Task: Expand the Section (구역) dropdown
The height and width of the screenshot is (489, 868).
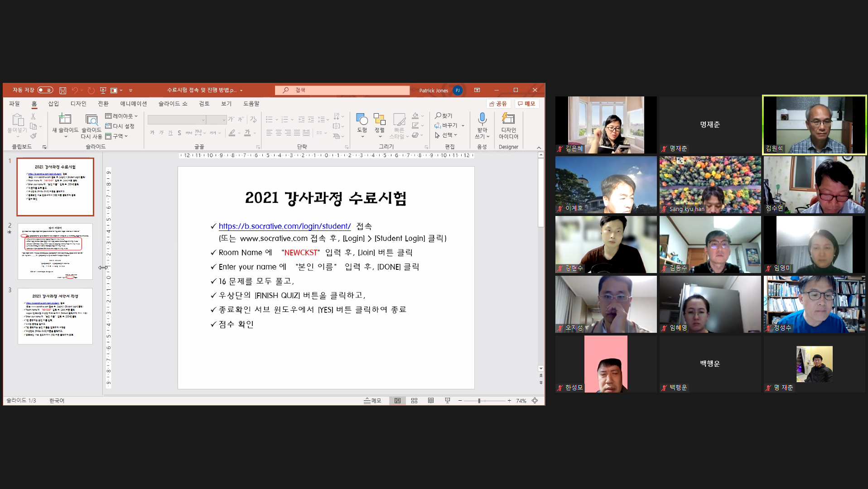Action: click(116, 136)
